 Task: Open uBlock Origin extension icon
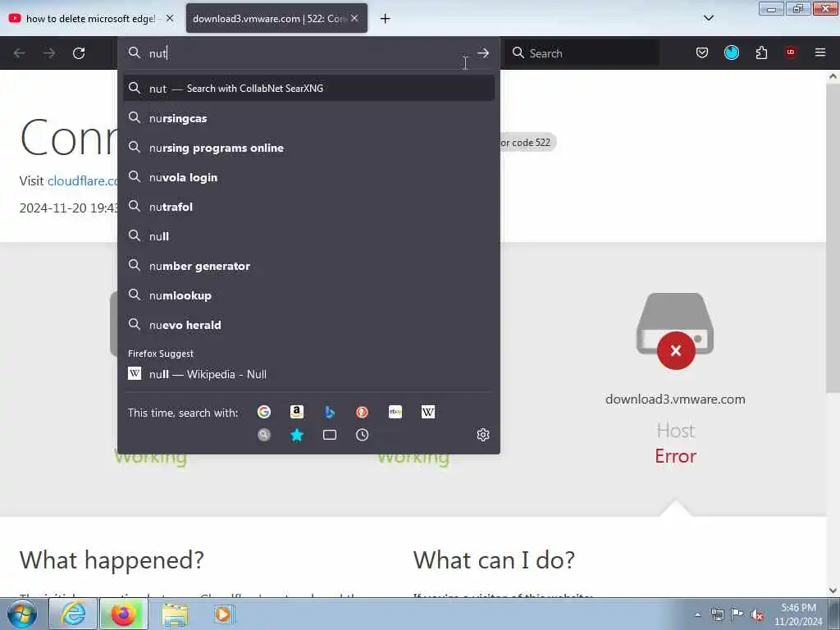[x=791, y=52]
